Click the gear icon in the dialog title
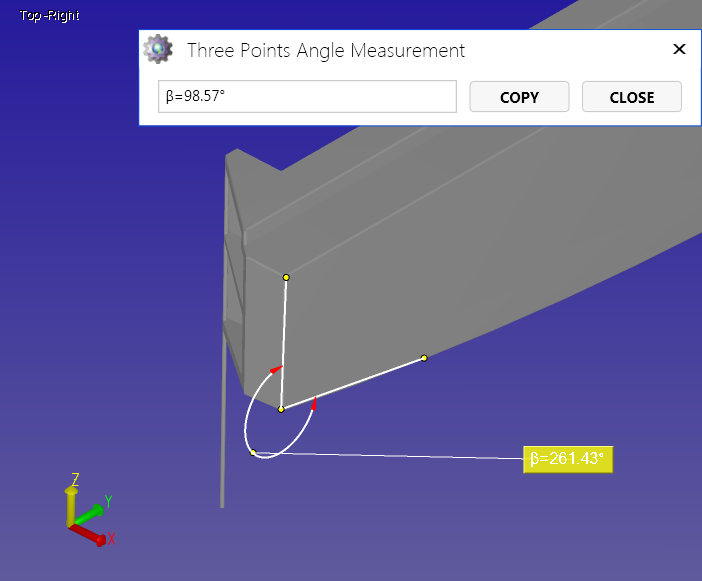This screenshot has width=702, height=581. click(157, 50)
